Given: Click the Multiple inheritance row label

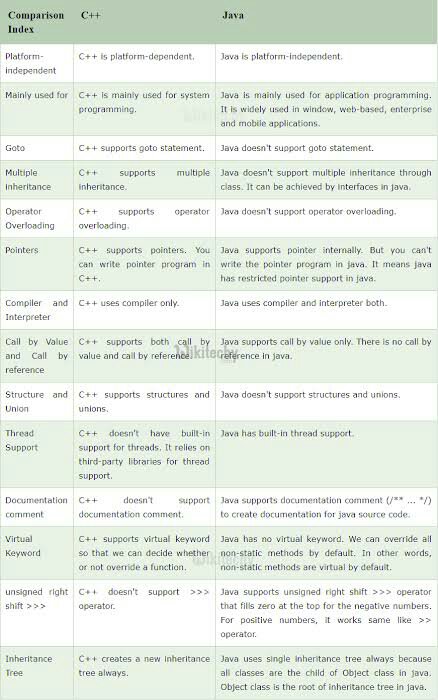Looking at the screenshot, I should click(x=28, y=179).
